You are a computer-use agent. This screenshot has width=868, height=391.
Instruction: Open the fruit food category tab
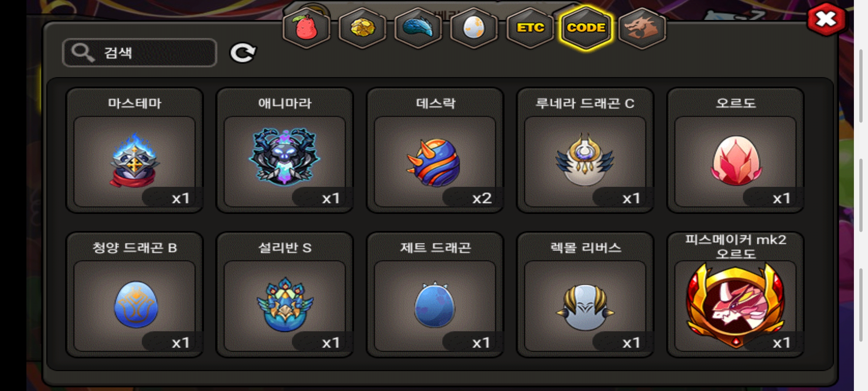pyautogui.click(x=306, y=28)
